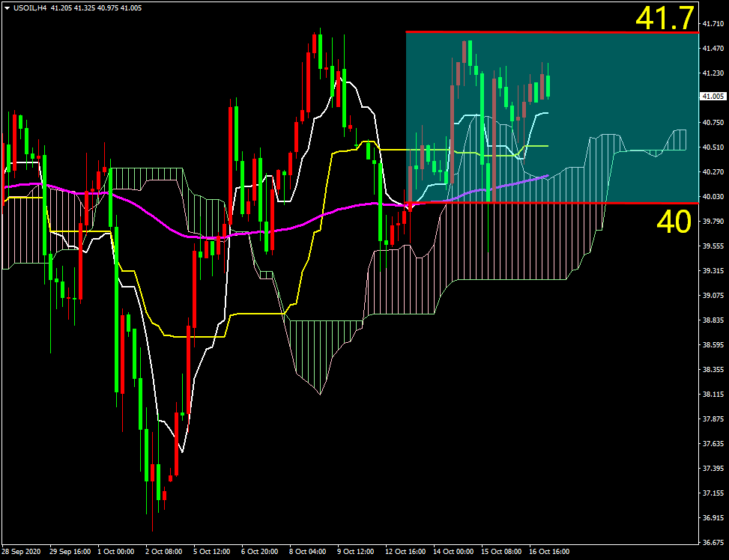The image size is (729, 560).
Task: Open the chart dropdown arrow beside USOIL,H4
Action: coord(7,7)
